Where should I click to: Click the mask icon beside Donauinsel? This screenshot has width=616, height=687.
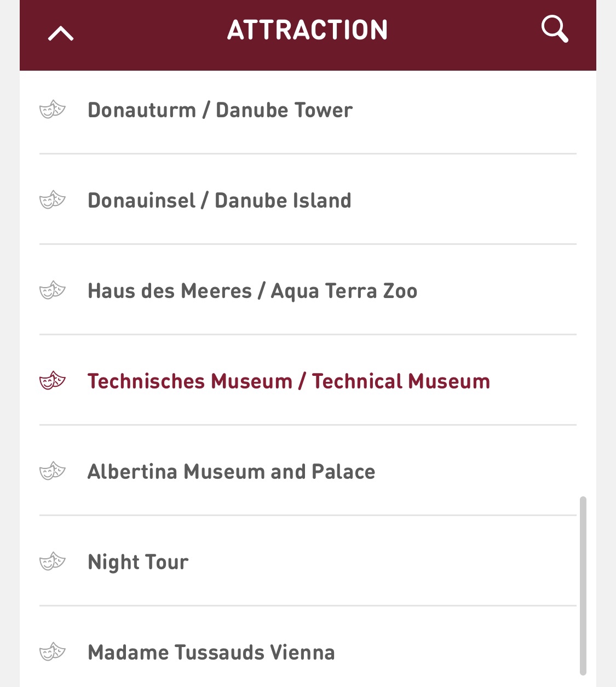53,200
